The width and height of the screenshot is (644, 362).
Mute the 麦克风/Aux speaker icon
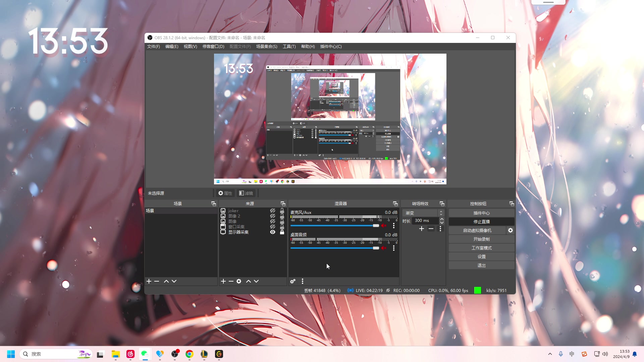[x=384, y=226]
